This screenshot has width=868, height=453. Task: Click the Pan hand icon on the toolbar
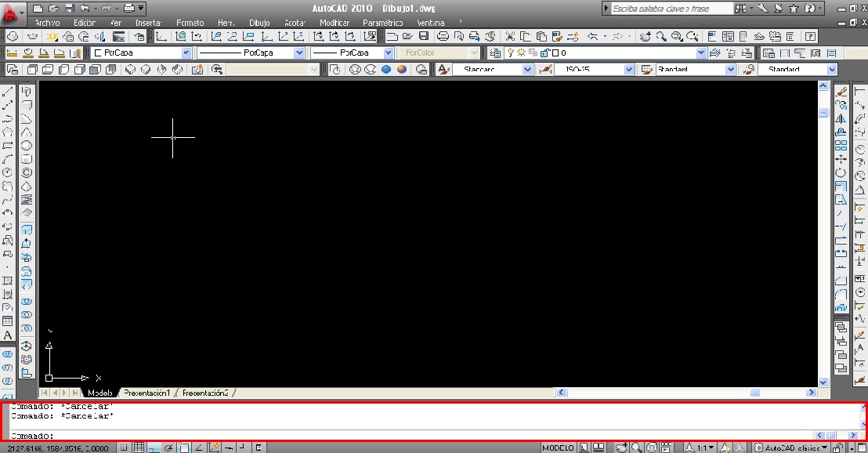click(644, 35)
